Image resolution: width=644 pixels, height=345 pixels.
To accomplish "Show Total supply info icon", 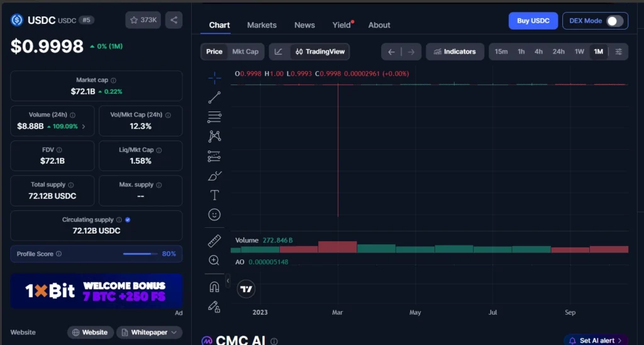I will click(x=71, y=185).
